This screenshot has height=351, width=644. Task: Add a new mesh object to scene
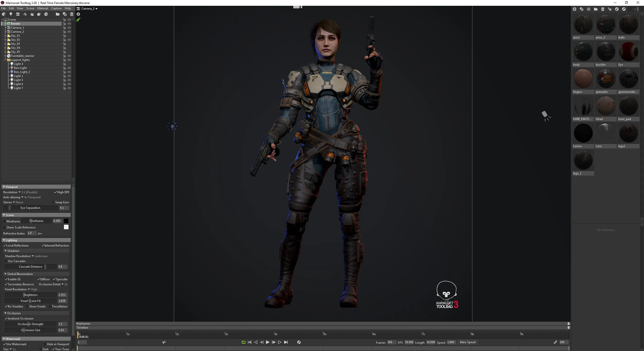point(4,14)
